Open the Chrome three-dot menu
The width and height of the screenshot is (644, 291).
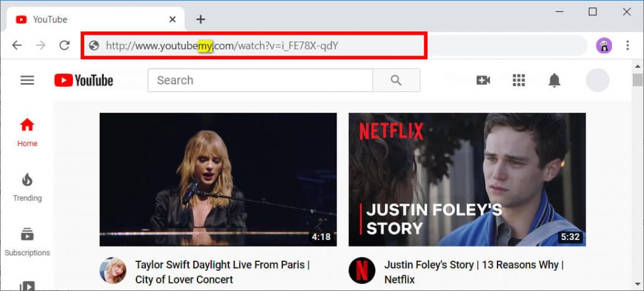(x=627, y=45)
